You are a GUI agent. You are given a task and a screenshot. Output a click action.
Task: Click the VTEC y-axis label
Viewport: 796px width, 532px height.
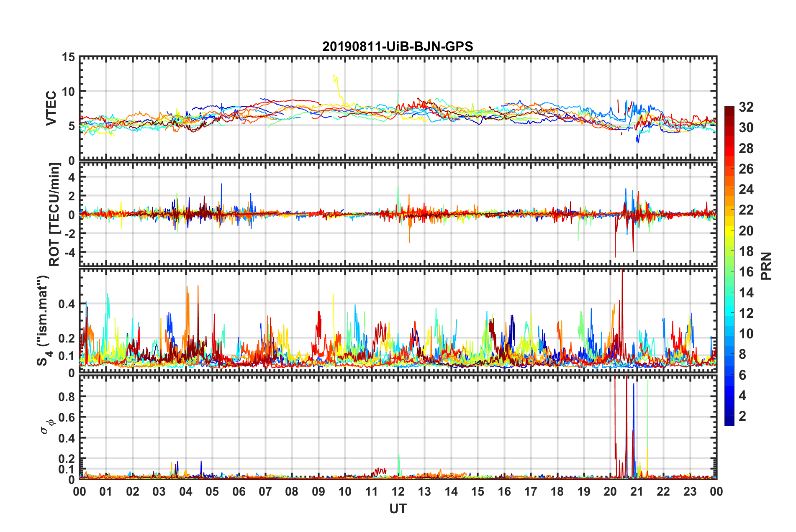tap(51, 108)
